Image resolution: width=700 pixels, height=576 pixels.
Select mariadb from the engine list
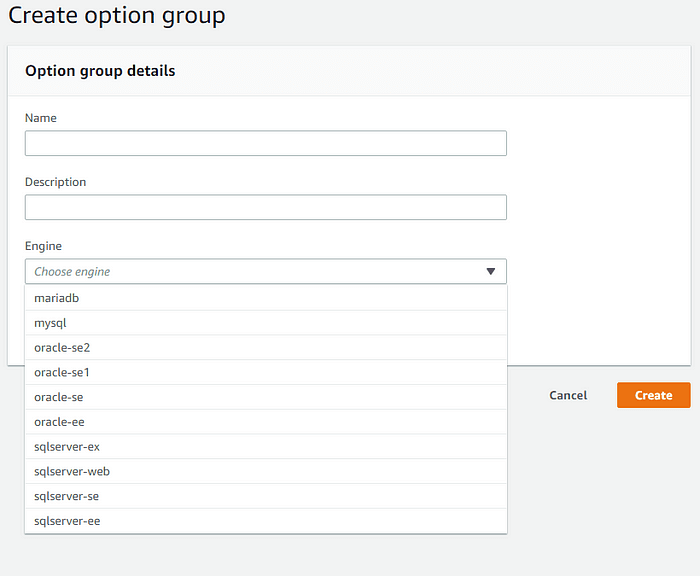coord(266,298)
